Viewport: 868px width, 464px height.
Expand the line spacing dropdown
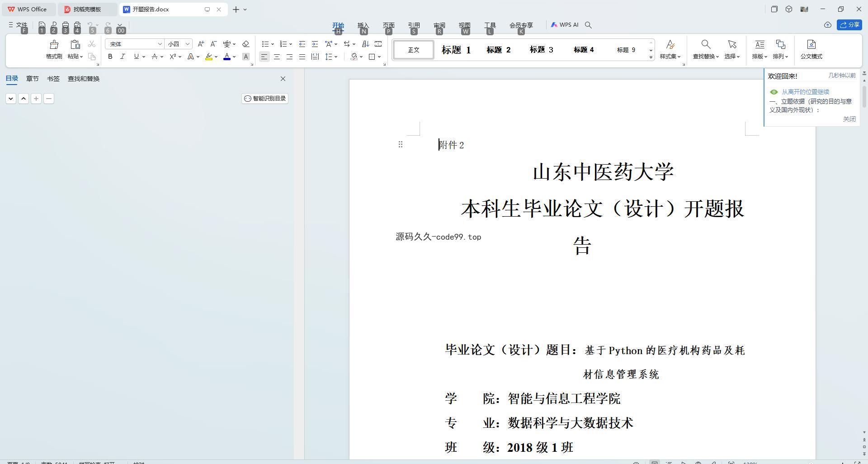tap(336, 57)
